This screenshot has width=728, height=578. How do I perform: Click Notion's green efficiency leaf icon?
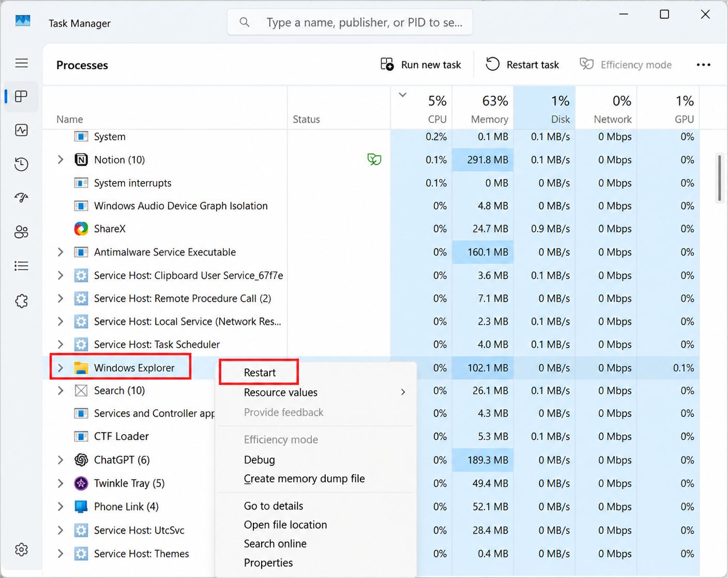(x=374, y=159)
